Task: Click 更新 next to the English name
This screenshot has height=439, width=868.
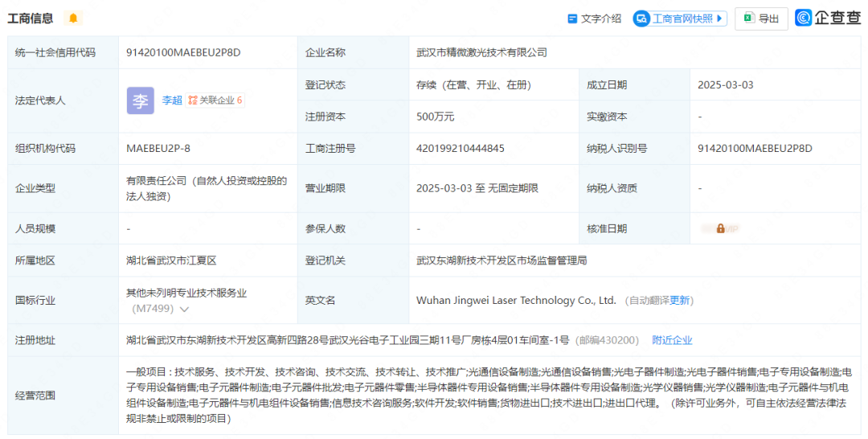Action: click(x=680, y=300)
